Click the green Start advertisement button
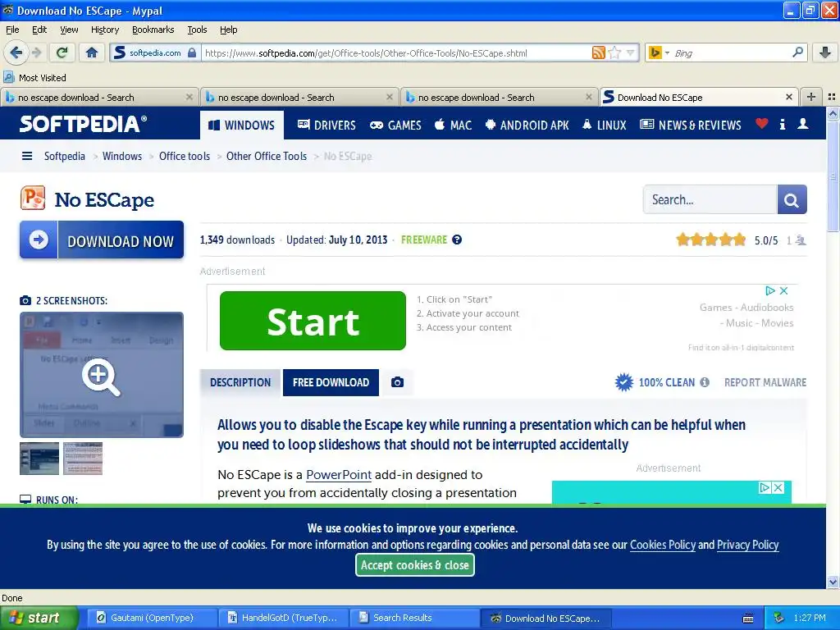 313,321
